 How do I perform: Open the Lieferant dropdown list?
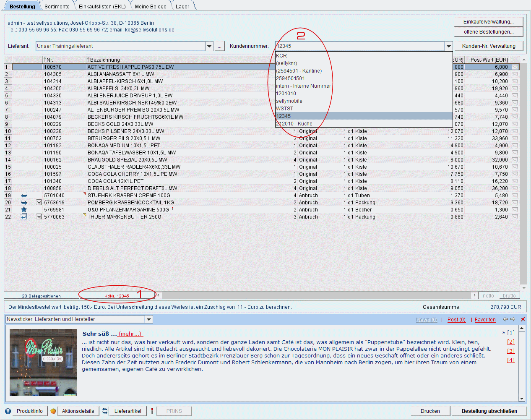click(209, 46)
